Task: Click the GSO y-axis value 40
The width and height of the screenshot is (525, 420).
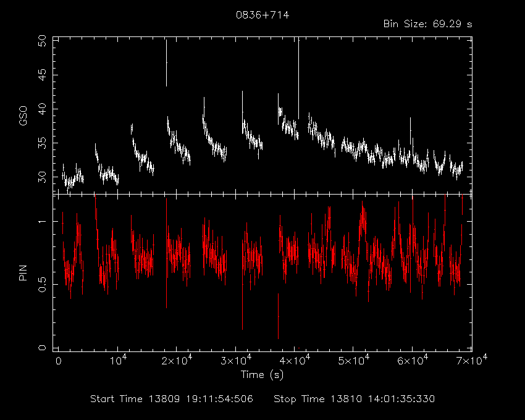Action: pos(42,109)
